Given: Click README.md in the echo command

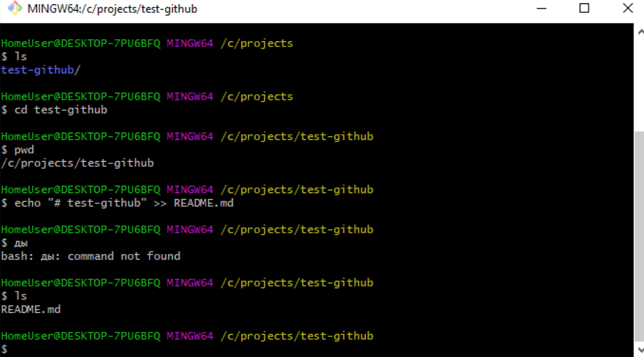Looking at the screenshot, I should click(x=203, y=203).
